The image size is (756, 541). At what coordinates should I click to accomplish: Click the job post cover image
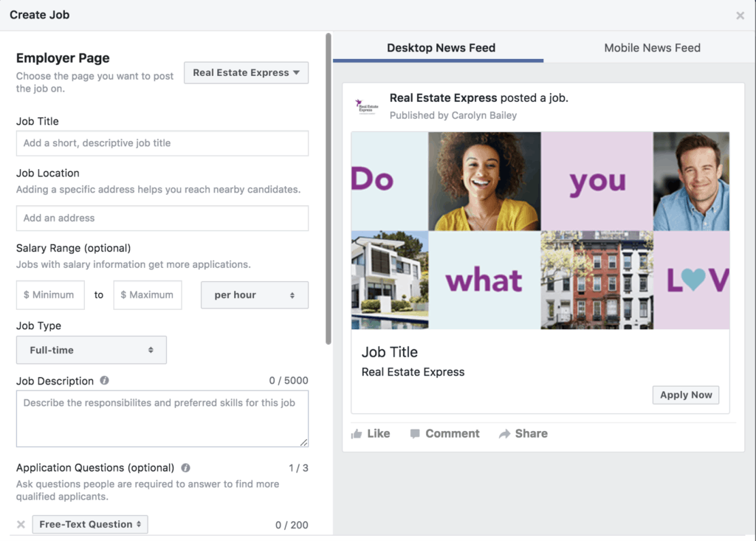[x=540, y=230]
